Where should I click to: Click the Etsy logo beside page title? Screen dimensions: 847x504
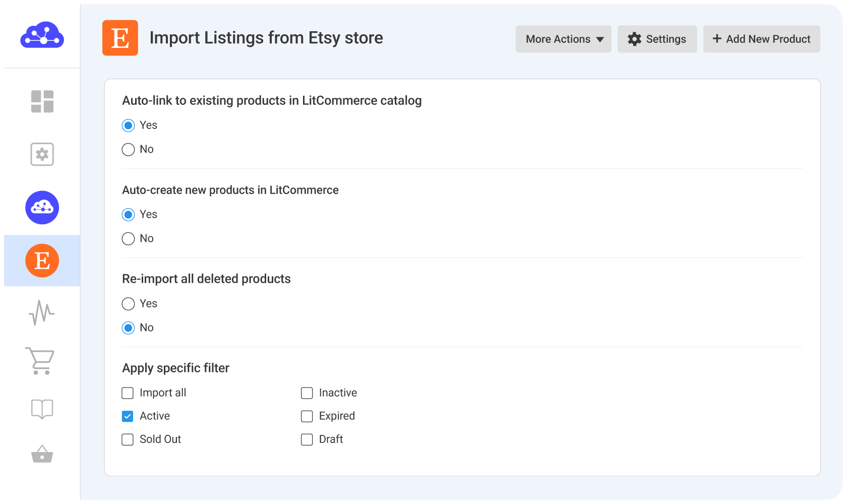[x=120, y=38]
